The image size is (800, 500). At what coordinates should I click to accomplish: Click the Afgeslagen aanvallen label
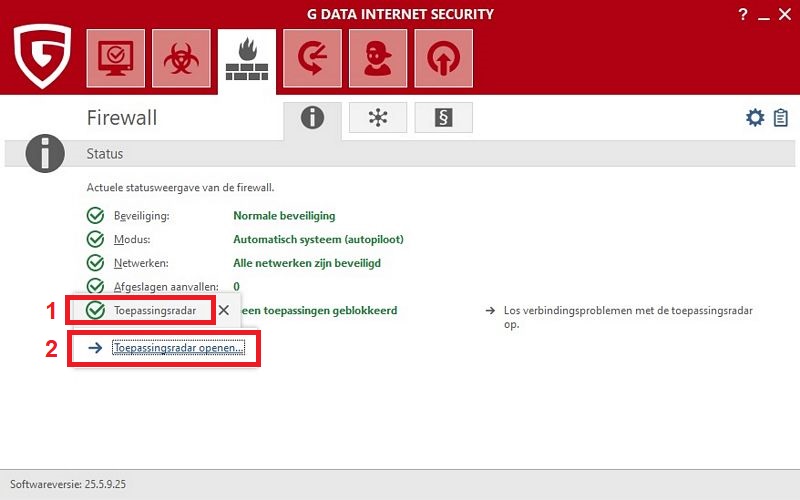[x=166, y=287]
